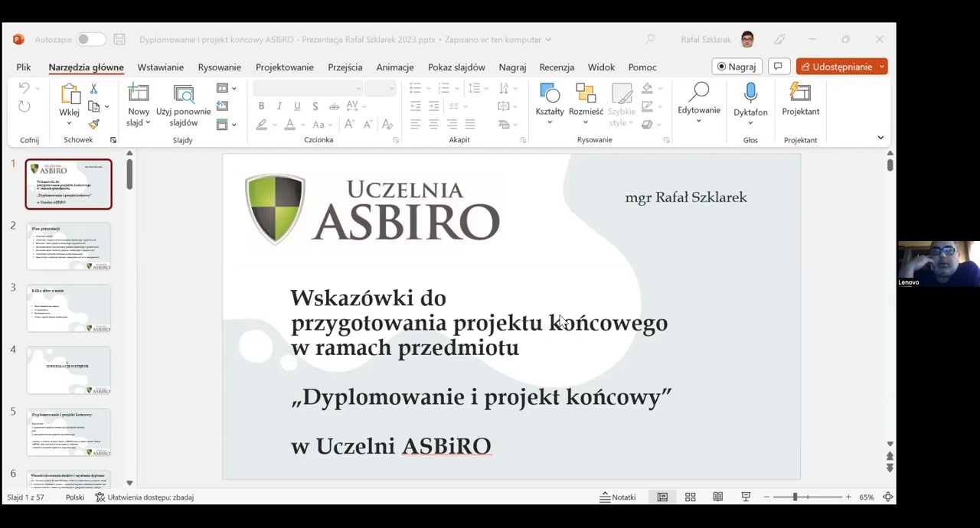Apply the text highlight color

[261, 124]
